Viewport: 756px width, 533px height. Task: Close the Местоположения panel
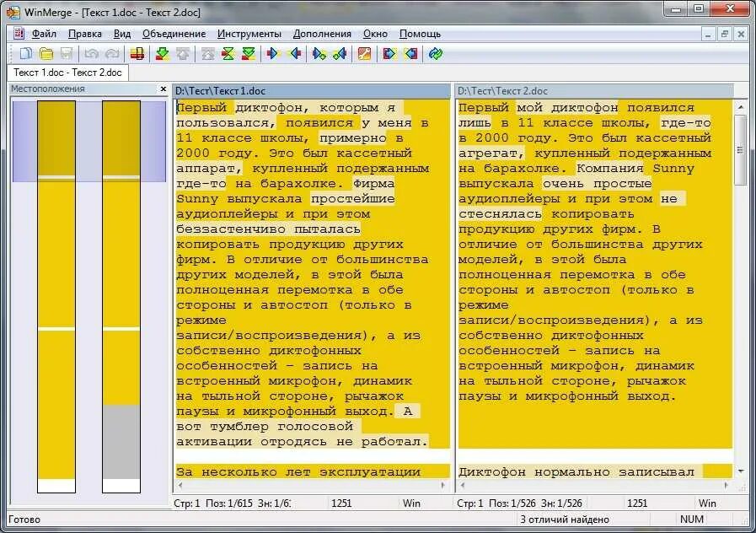point(163,89)
